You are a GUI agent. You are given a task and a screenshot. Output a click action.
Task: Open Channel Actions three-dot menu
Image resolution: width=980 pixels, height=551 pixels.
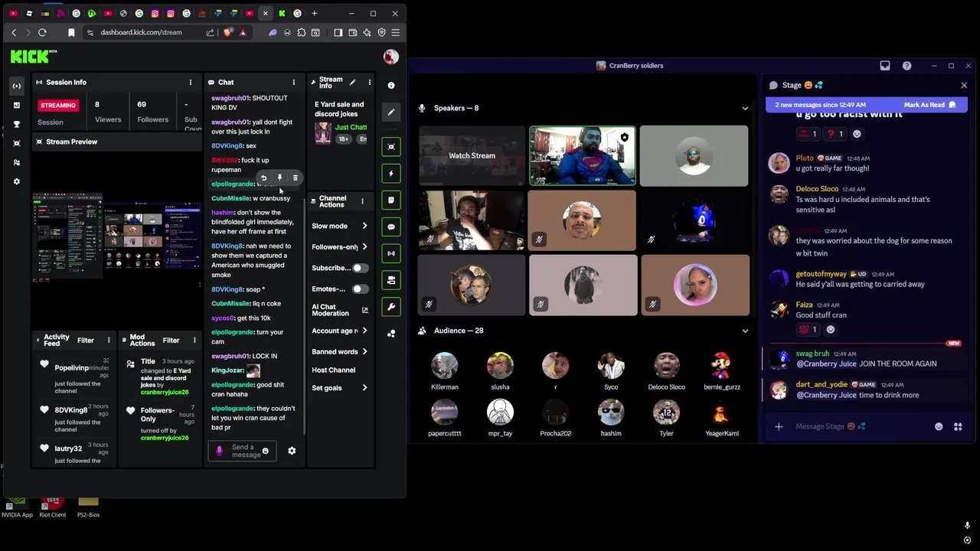(x=362, y=201)
